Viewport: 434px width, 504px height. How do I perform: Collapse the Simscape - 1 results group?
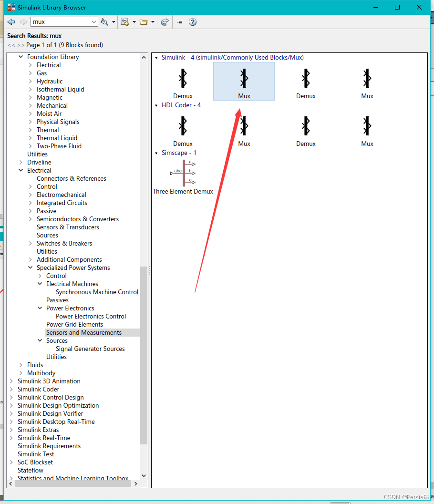(156, 153)
